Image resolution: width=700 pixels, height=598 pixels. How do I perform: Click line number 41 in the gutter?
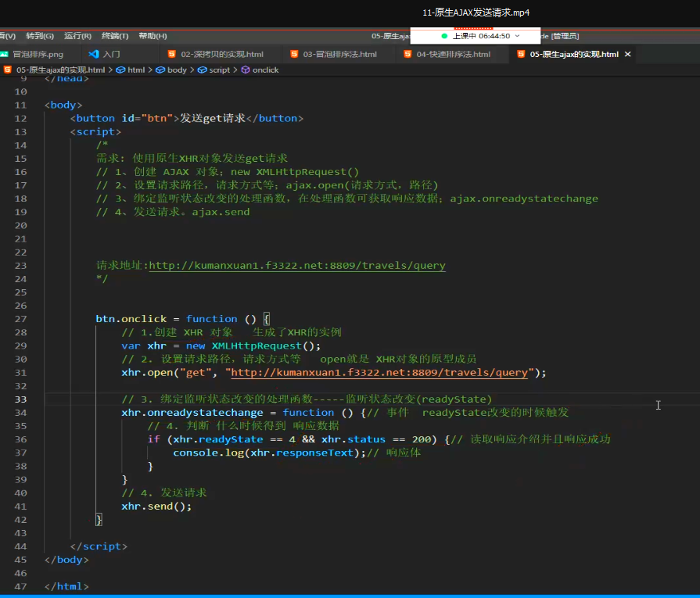(x=20, y=507)
